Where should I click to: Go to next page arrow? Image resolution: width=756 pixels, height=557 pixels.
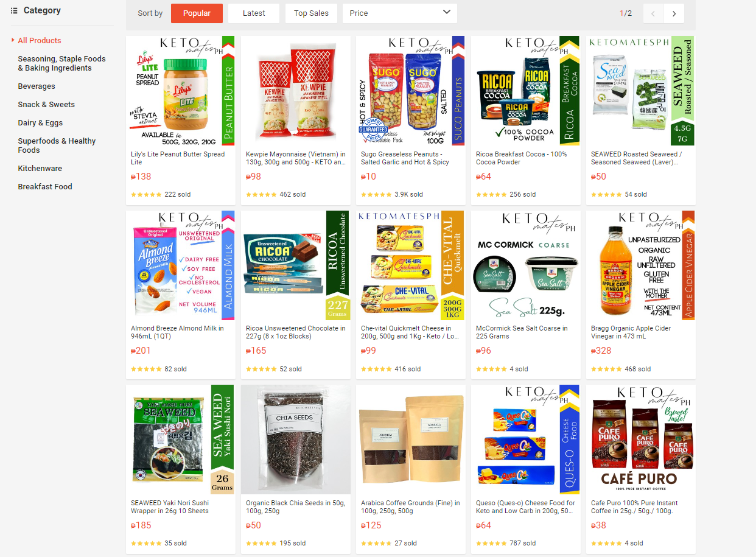674,13
